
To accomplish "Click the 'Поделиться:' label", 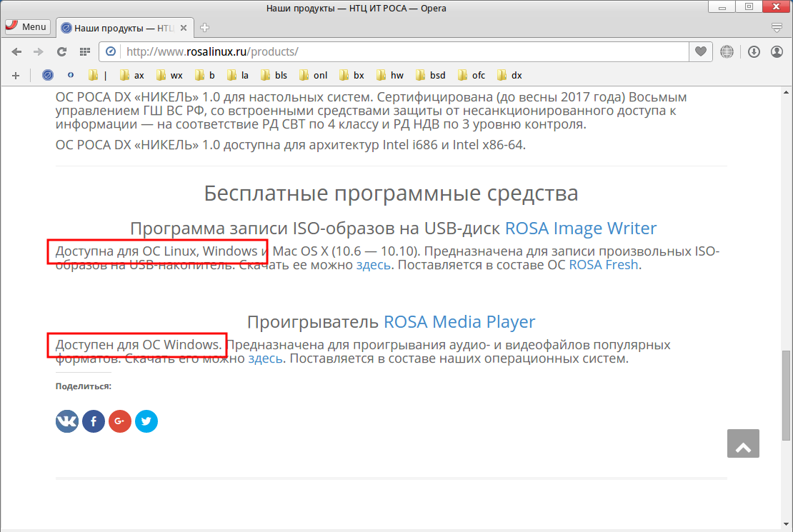I will coord(84,386).
